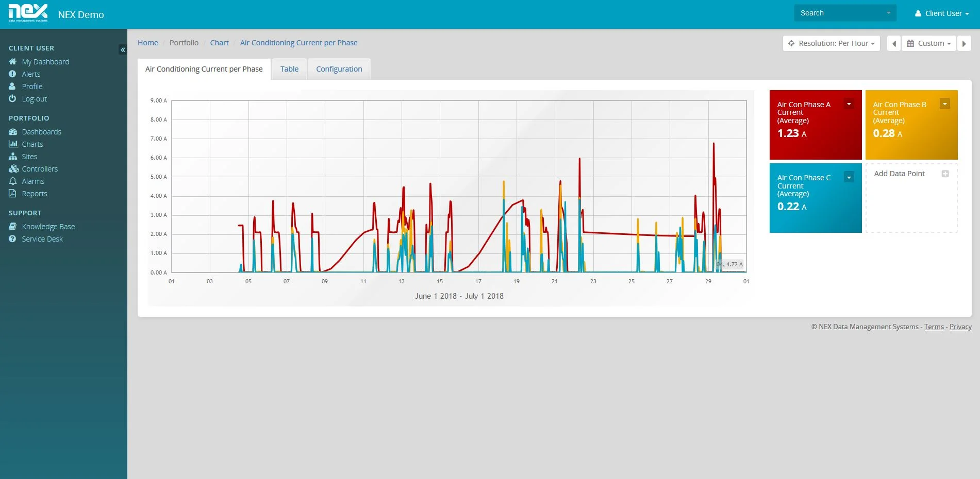Collapse the sidebar with double-chevron icon
Image resolution: width=980 pixels, height=479 pixels.
coord(123,49)
